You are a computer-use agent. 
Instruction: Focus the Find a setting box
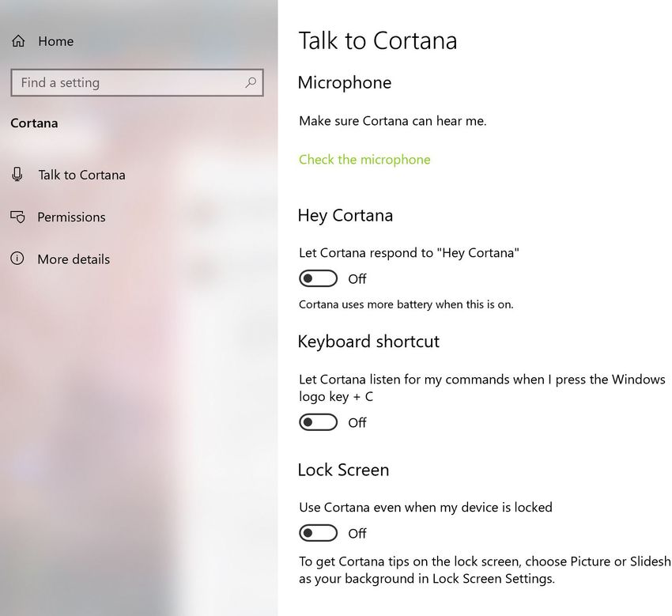(x=137, y=82)
